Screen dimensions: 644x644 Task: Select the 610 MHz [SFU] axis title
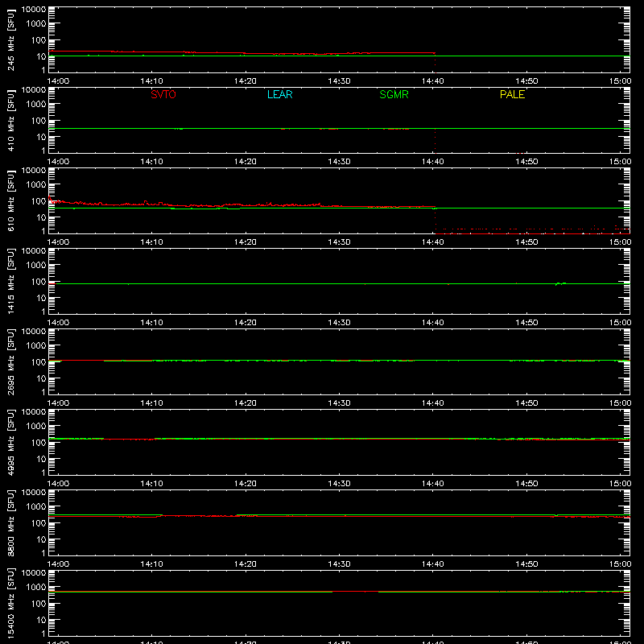10,200
